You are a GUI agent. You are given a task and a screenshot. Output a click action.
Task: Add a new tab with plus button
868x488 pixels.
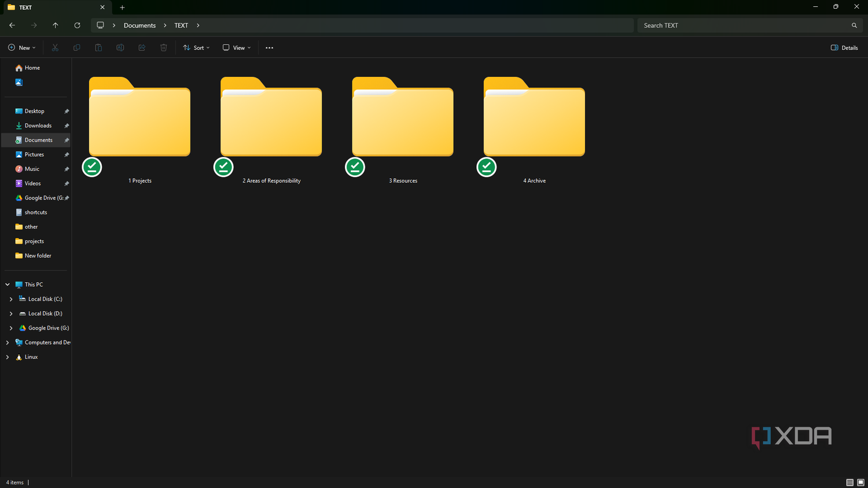(122, 8)
